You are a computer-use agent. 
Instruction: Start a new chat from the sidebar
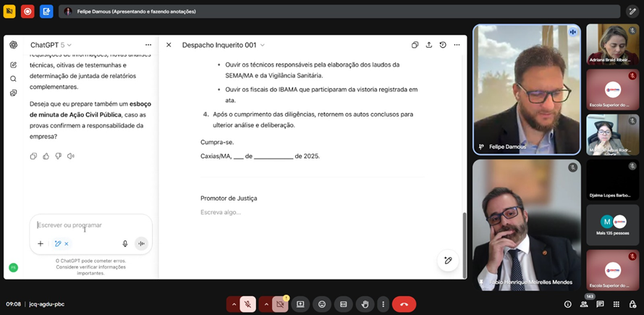(13, 64)
